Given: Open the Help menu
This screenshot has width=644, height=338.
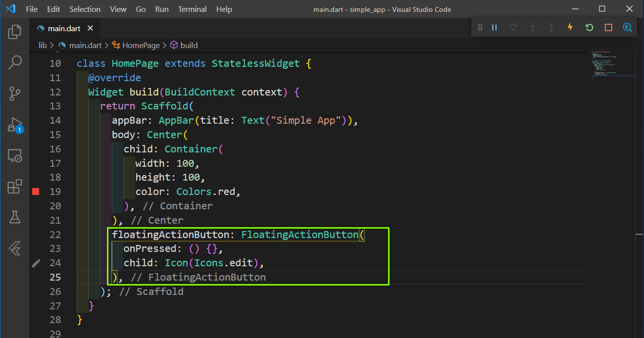Looking at the screenshot, I should (x=224, y=9).
